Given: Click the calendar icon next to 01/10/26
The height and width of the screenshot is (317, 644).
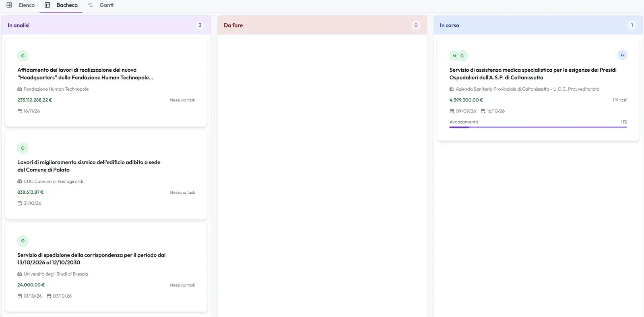Looking at the screenshot, I should tap(20, 296).
